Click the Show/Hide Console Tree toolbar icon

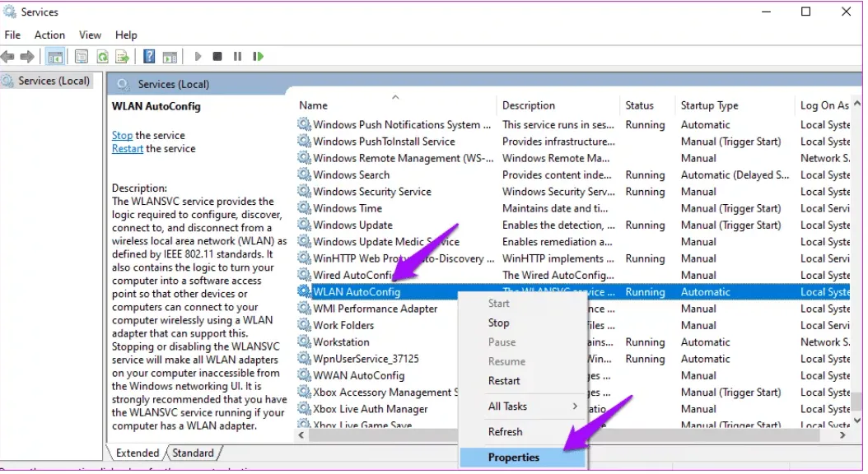click(x=55, y=57)
